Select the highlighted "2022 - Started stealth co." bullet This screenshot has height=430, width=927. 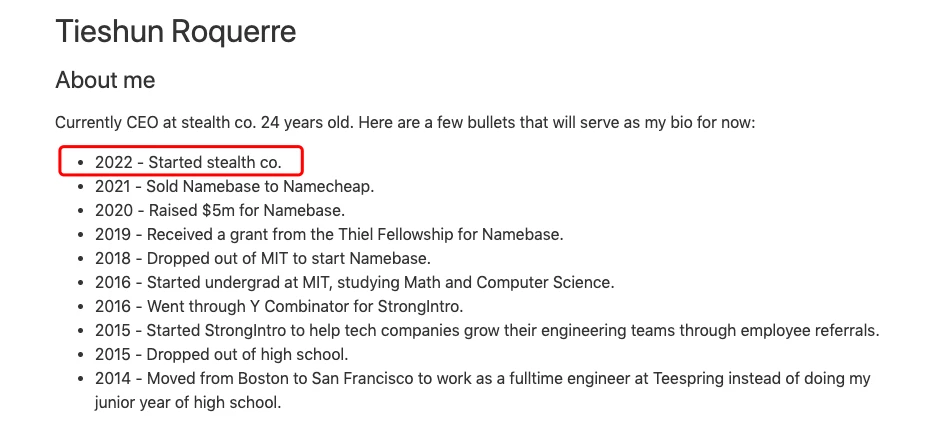(x=188, y=162)
